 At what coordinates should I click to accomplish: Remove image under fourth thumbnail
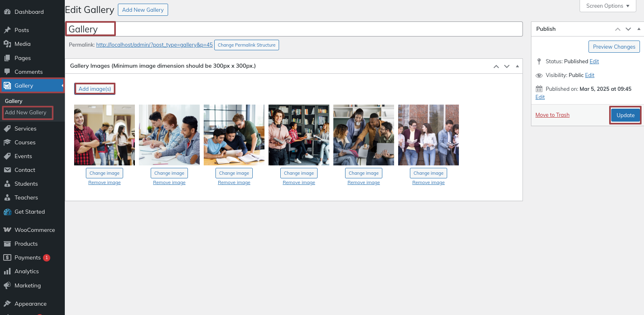(299, 182)
